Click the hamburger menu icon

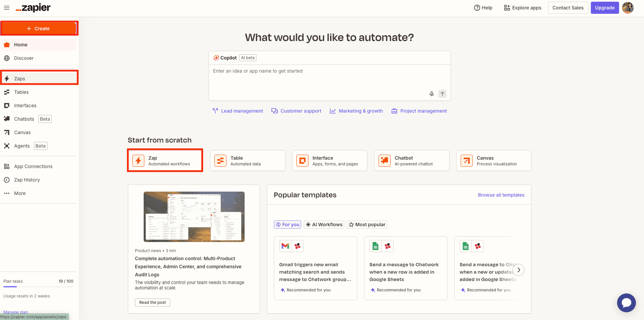point(7,8)
